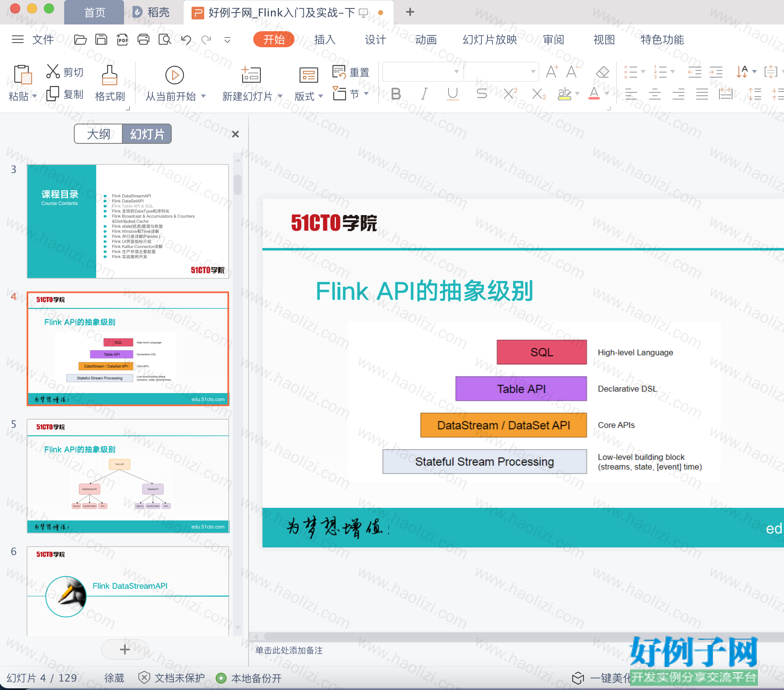Expand 新建幻灯片 dropdown arrow
784x690 pixels.
tap(280, 96)
